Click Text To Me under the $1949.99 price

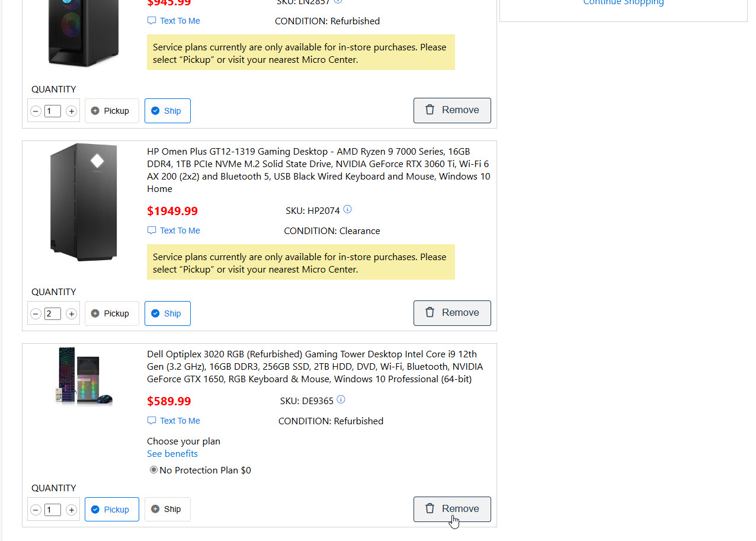[174, 231]
